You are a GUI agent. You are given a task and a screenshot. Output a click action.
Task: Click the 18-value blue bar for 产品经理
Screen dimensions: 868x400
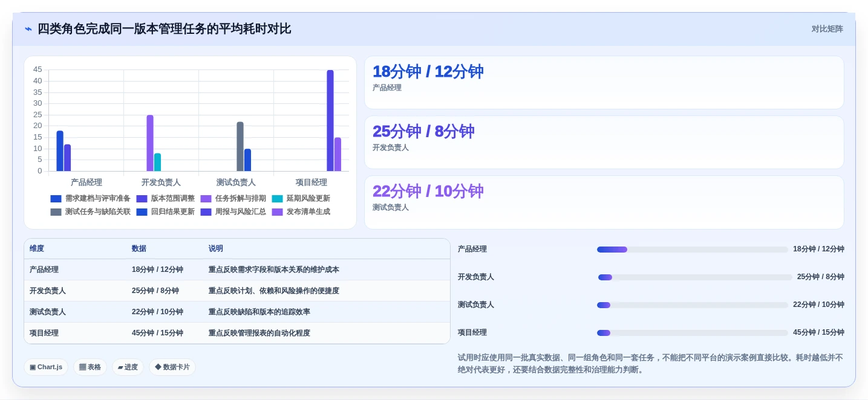(x=60, y=151)
